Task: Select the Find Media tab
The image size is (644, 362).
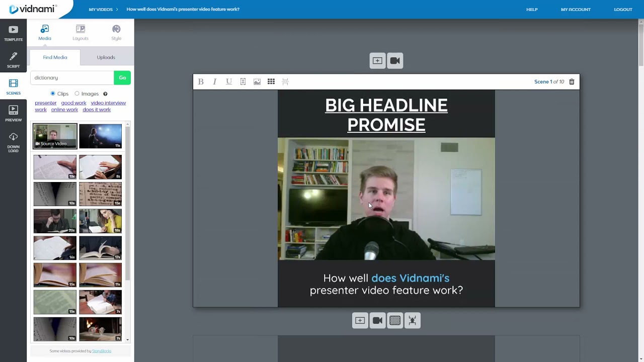Action: click(x=55, y=57)
